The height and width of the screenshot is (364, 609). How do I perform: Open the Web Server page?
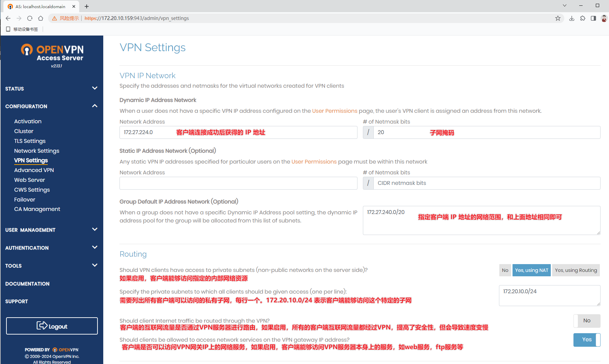(29, 180)
